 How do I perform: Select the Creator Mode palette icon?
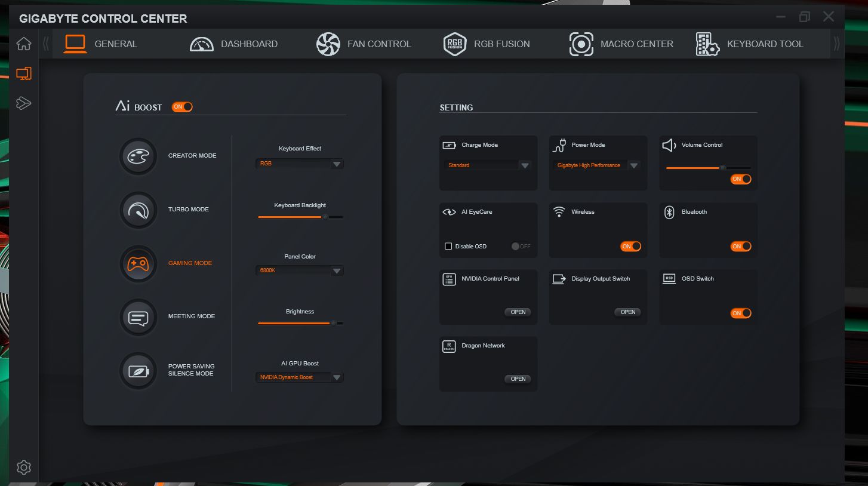tap(138, 156)
